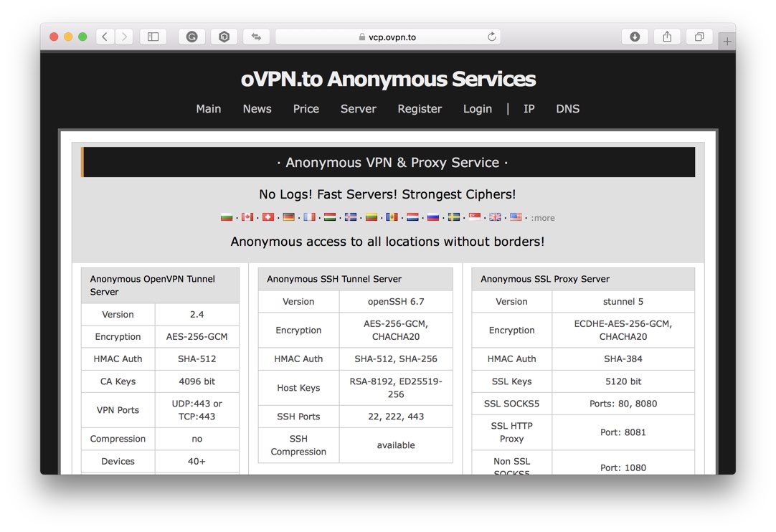Click the 'SHA-512, SHA-256' cell
Viewport: 776px width, 532px height.
(396, 358)
